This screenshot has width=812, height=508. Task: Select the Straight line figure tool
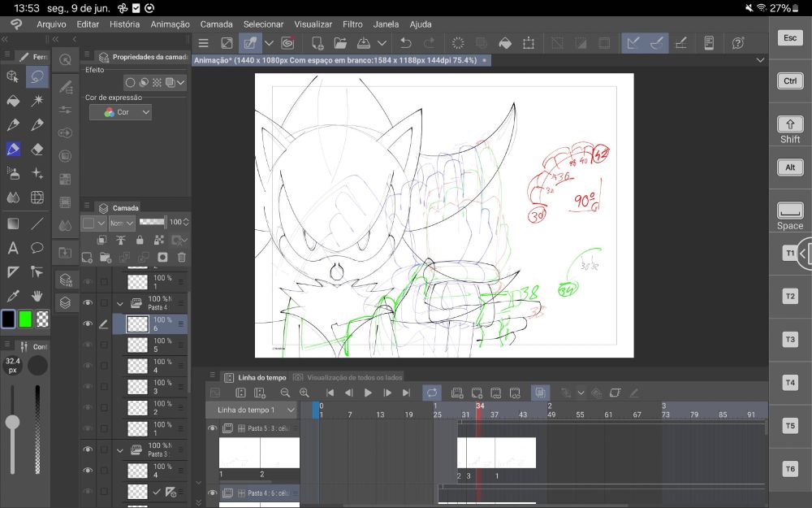click(37, 224)
